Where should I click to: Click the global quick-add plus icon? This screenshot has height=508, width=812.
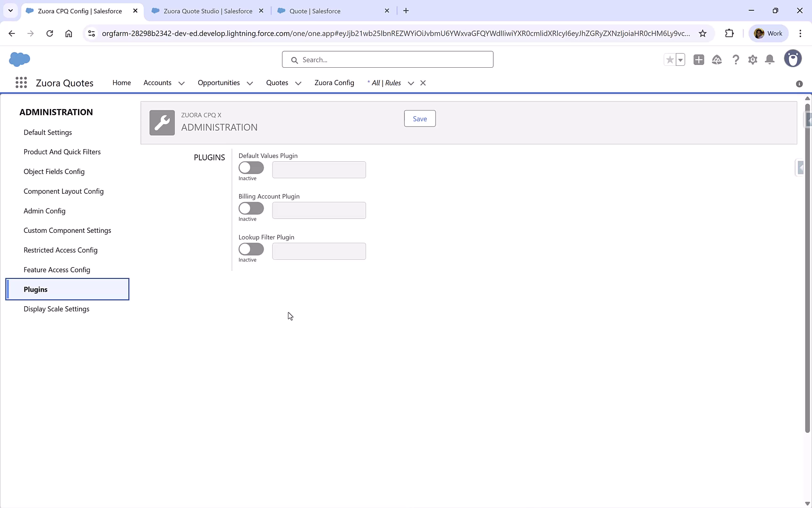point(699,60)
